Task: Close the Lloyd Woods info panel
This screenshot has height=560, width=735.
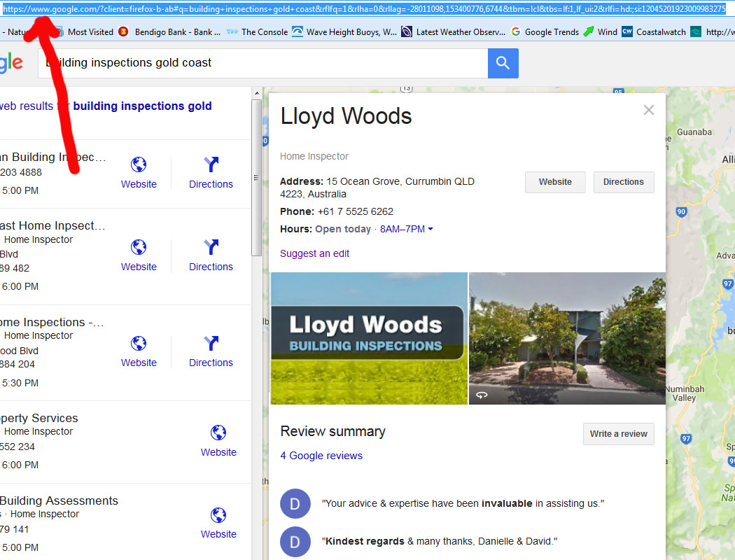Action: coord(649,110)
